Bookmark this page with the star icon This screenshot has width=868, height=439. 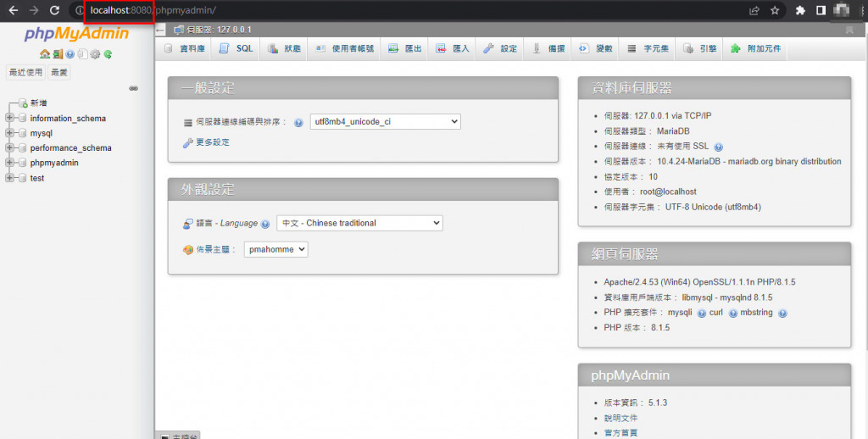coord(775,10)
